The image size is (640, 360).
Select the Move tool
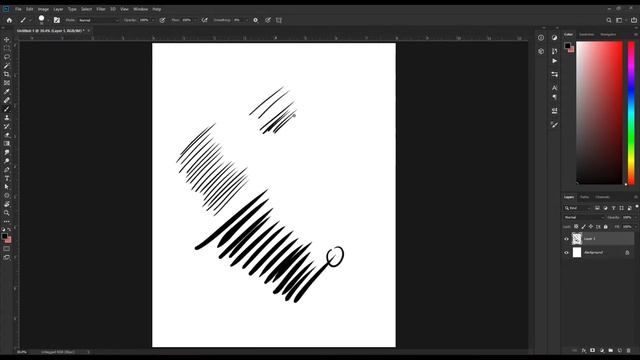[x=7, y=40]
